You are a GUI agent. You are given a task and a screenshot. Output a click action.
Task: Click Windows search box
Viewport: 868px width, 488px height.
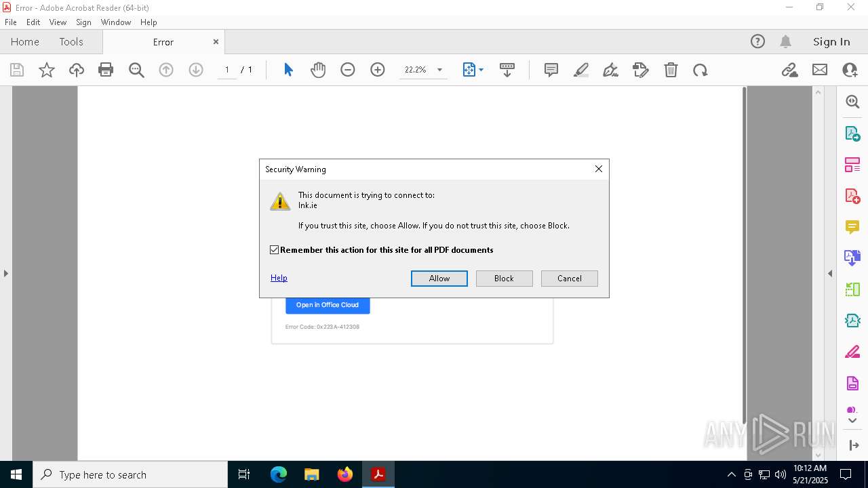(x=130, y=474)
